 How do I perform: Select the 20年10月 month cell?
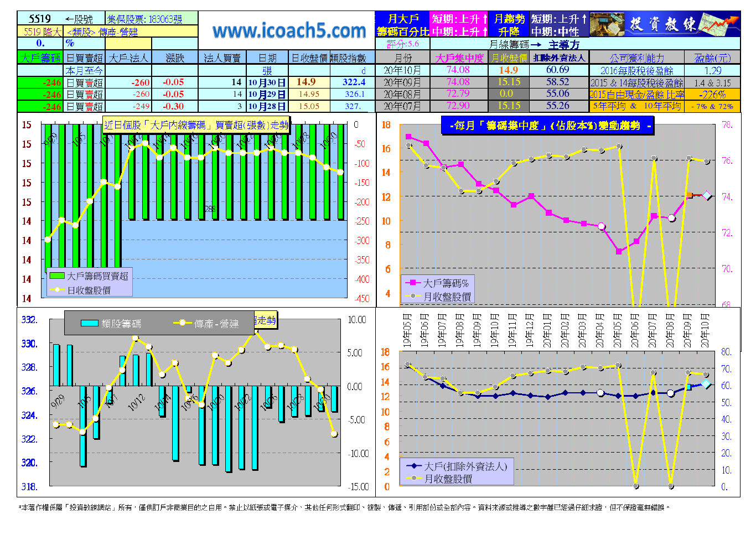click(x=402, y=70)
